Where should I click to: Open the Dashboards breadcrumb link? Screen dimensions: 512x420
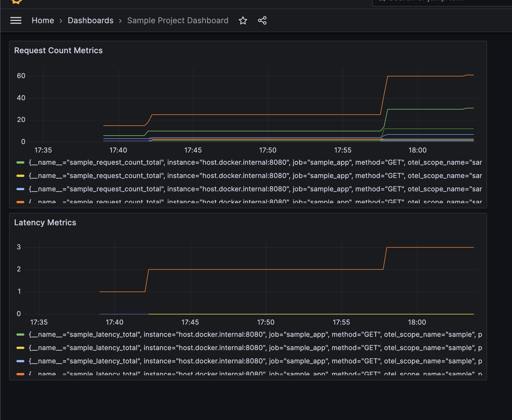point(91,20)
